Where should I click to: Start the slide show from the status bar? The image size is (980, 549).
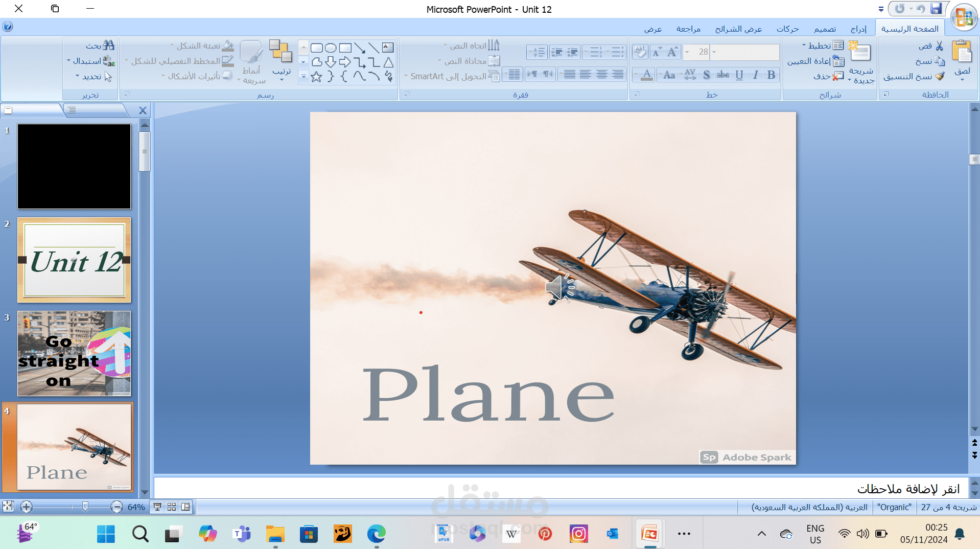(158, 507)
